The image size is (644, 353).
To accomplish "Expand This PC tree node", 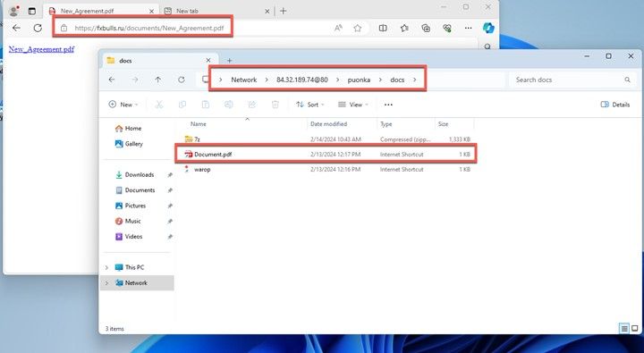I will (106, 267).
